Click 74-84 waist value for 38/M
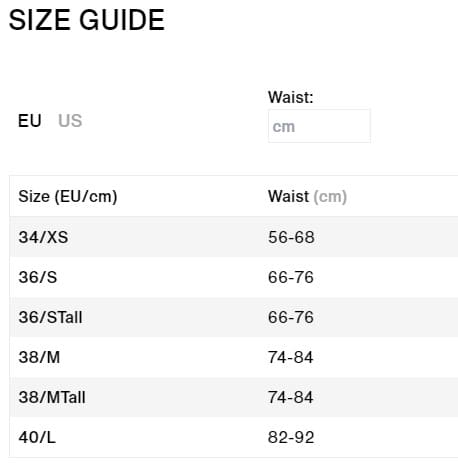458x469 pixels. [291, 357]
